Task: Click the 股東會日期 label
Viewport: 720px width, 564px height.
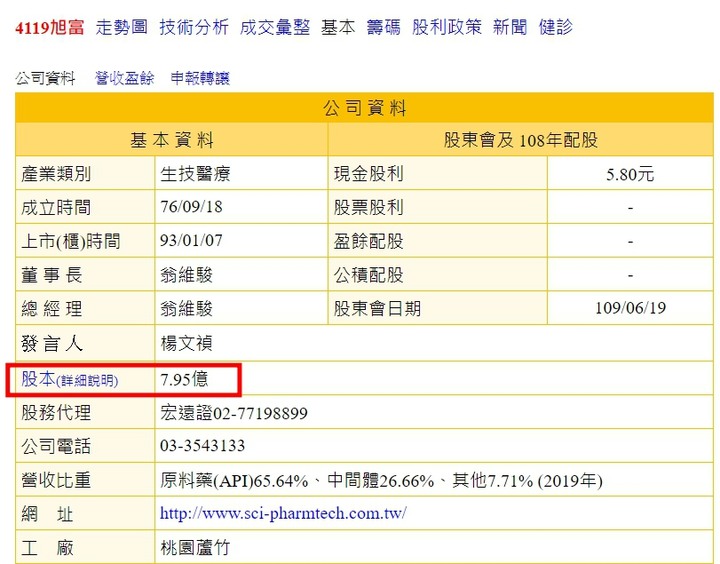Action: [x=377, y=308]
